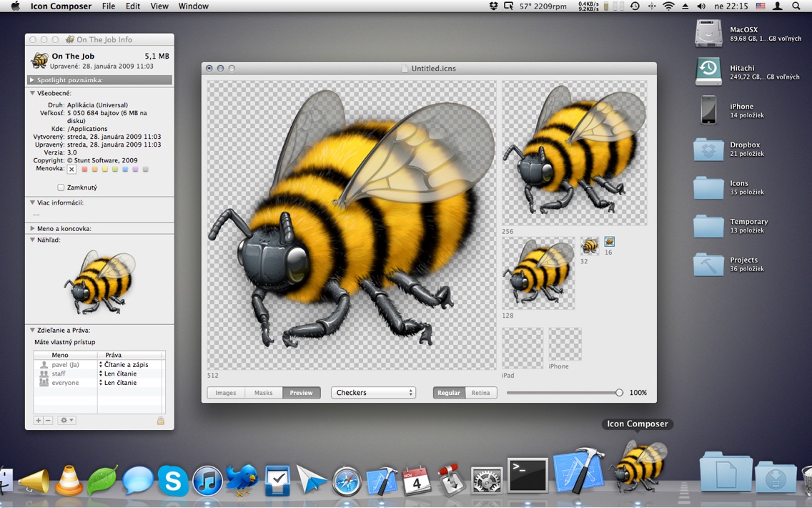Open the File menu
The height and width of the screenshot is (508, 812).
tap(109, 6)
